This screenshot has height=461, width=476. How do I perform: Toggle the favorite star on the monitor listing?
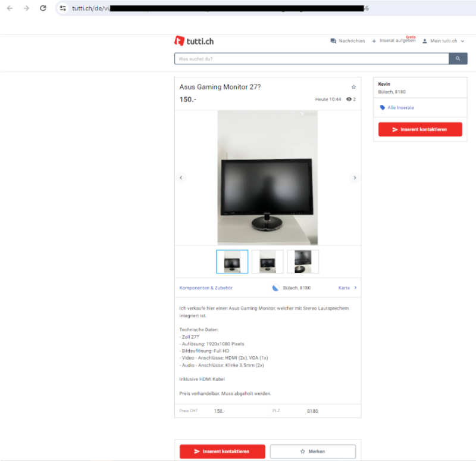coord(353,86)
